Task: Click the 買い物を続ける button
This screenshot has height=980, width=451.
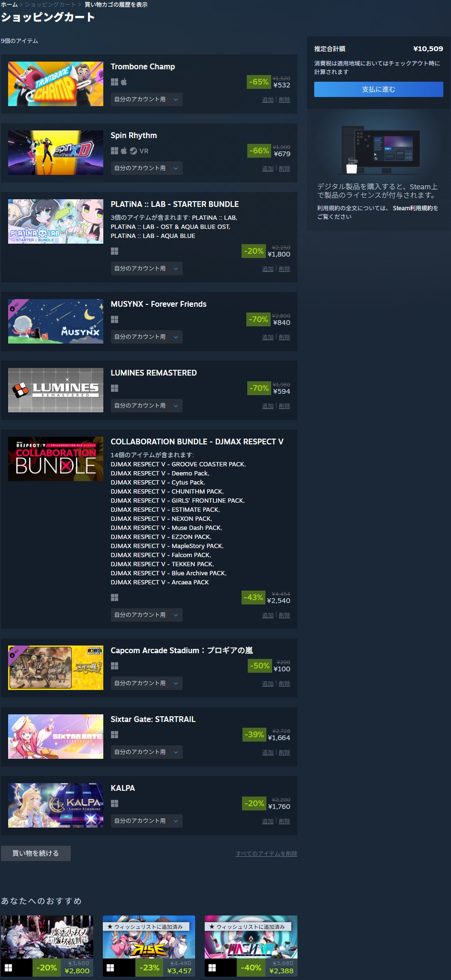Action: pos(36,853)
